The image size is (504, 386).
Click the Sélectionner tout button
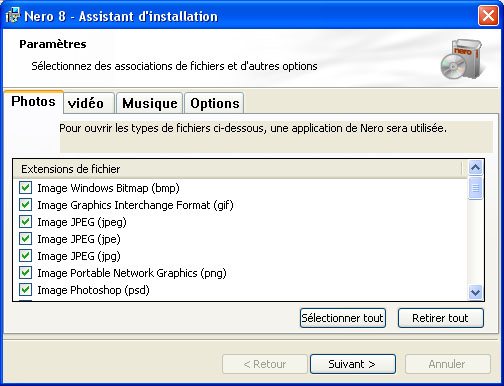coord(343,318)
